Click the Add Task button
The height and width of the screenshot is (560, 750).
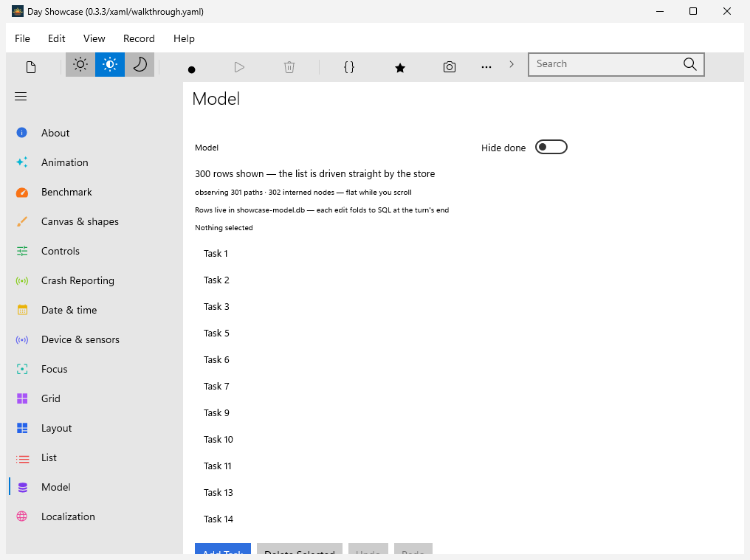tap(223, 550)
